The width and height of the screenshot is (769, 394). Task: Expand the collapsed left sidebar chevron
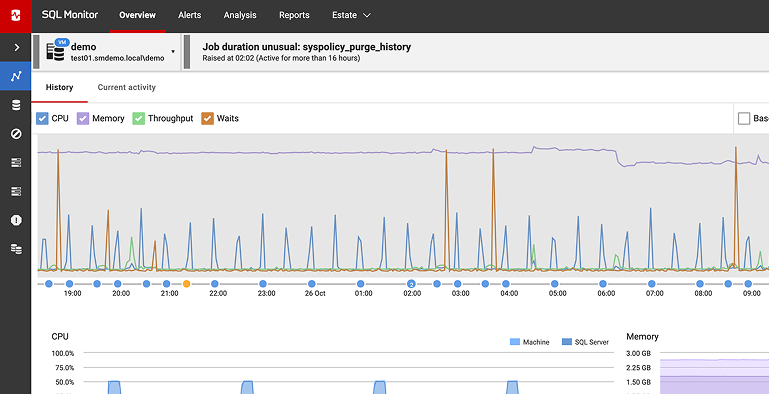[x=16, y=47]
